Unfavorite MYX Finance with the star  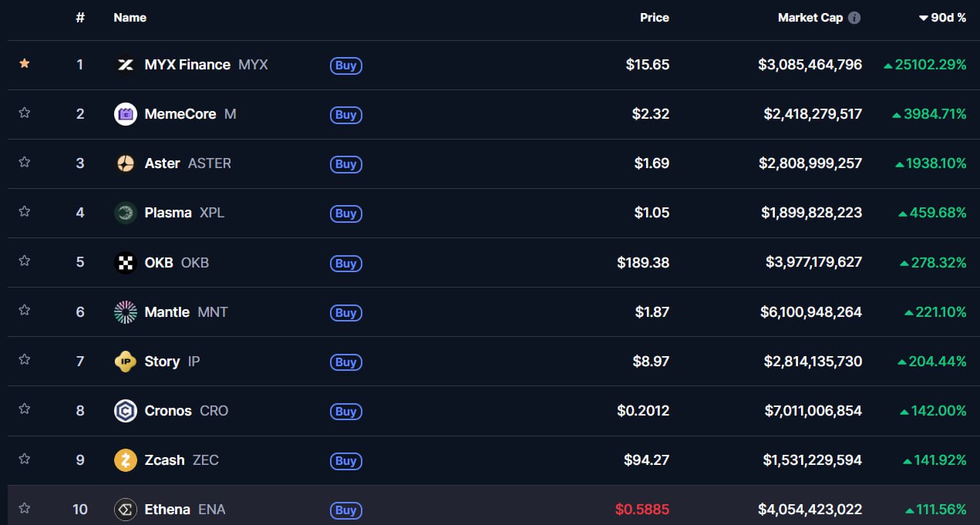[x=25, y=63]
